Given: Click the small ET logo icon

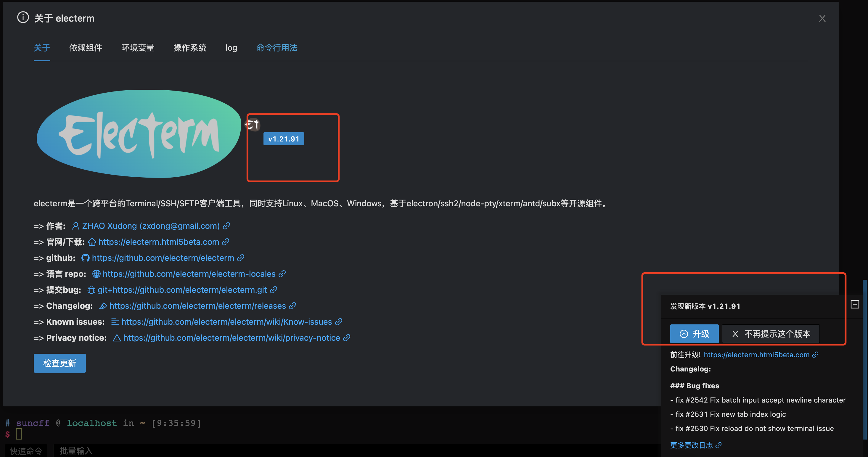Looking at the screenshot, I should click(x=253, y=125).
